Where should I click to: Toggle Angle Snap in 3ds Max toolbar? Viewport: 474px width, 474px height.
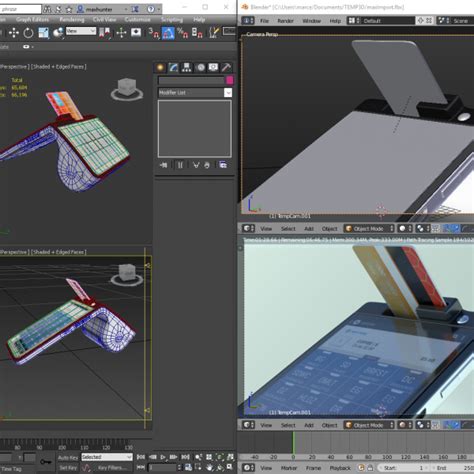(168, 33)
